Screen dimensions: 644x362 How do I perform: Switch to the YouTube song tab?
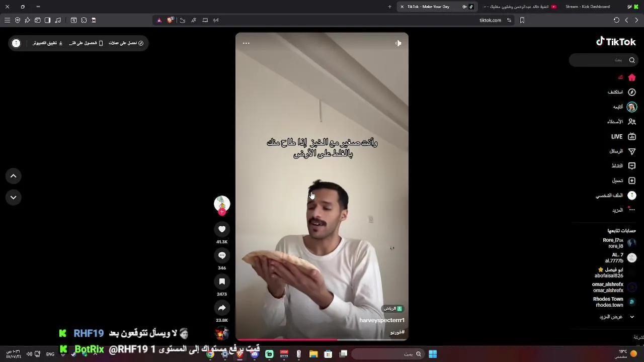point(520,7)
